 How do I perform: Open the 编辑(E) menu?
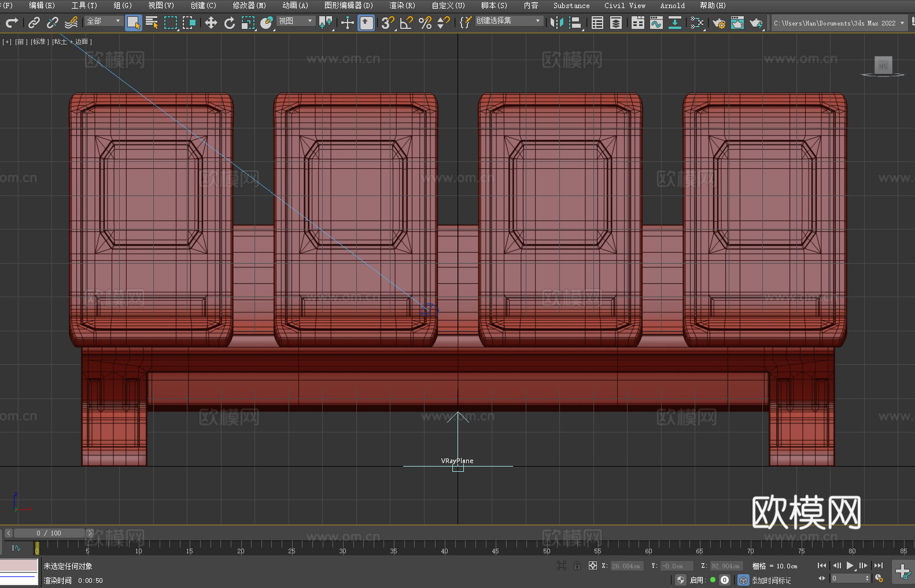[x=42, y=5]
